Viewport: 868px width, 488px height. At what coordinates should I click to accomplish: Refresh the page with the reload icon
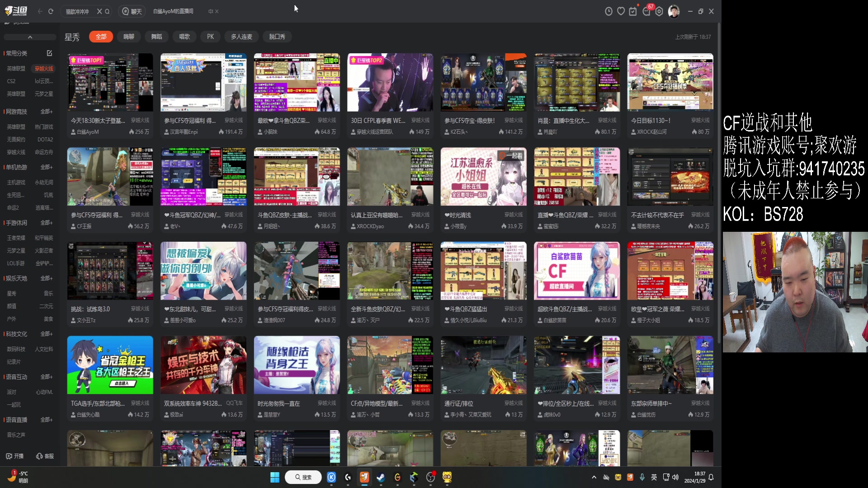click(x=51, y=11)
